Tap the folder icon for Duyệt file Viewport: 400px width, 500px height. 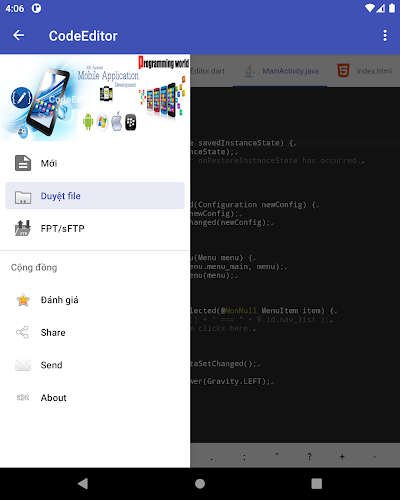[x=23, y=197]
